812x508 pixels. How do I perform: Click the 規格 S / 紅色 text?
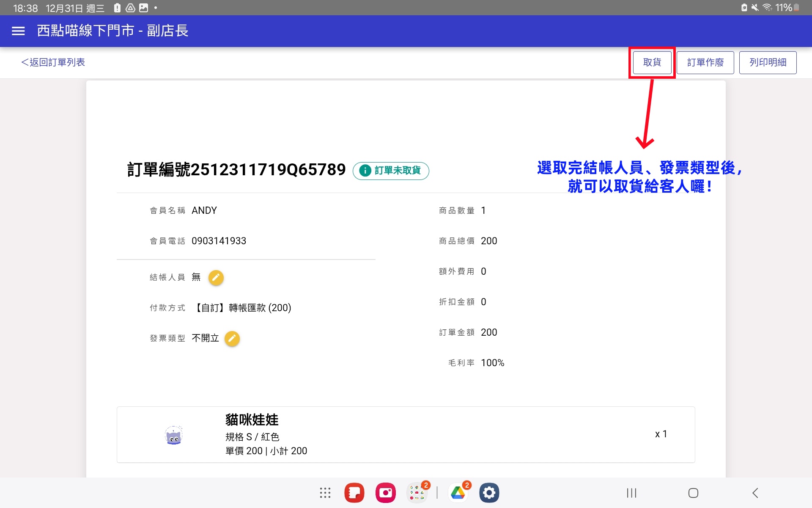pos(252,437)
